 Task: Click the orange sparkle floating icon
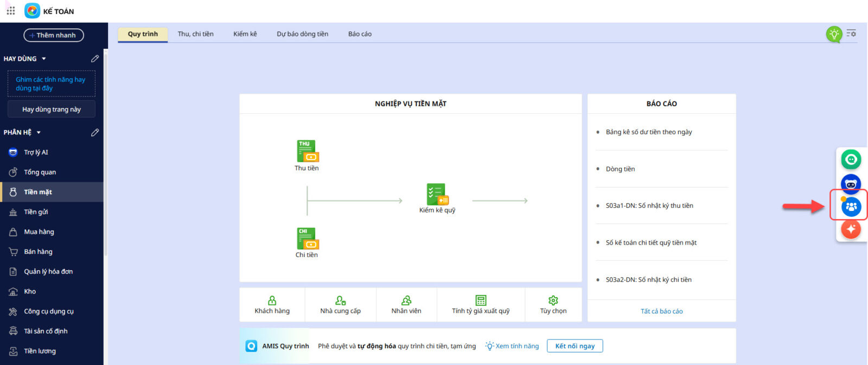pyautogui.click(x=851, y=229)
